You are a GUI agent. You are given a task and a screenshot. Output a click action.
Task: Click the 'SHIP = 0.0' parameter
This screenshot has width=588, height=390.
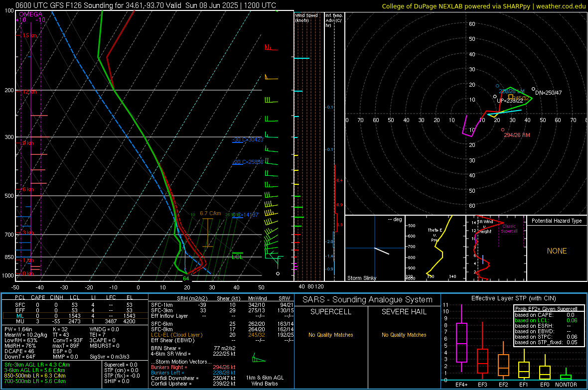(x=117, y=381)
